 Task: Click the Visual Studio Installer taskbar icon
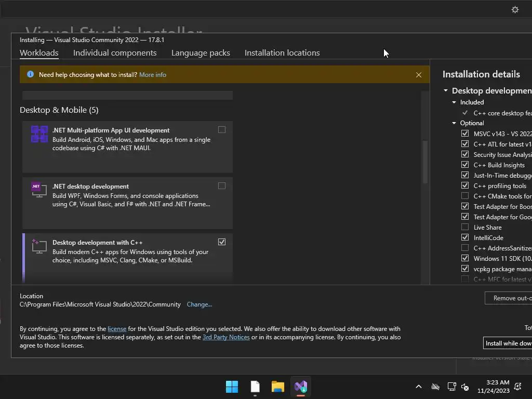(x=301, y=387)
